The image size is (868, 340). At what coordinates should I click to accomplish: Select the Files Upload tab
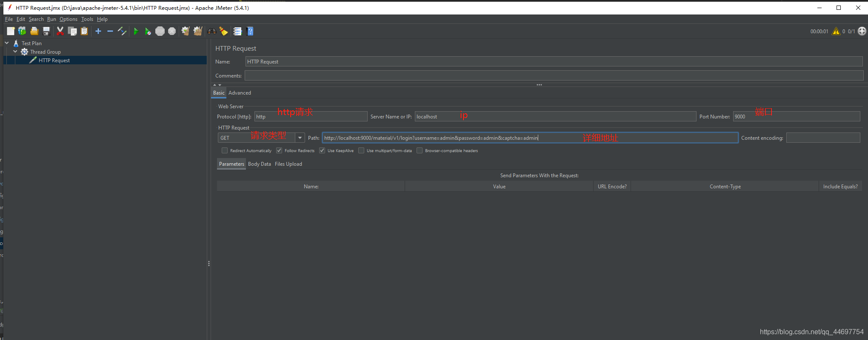point(288,164)
